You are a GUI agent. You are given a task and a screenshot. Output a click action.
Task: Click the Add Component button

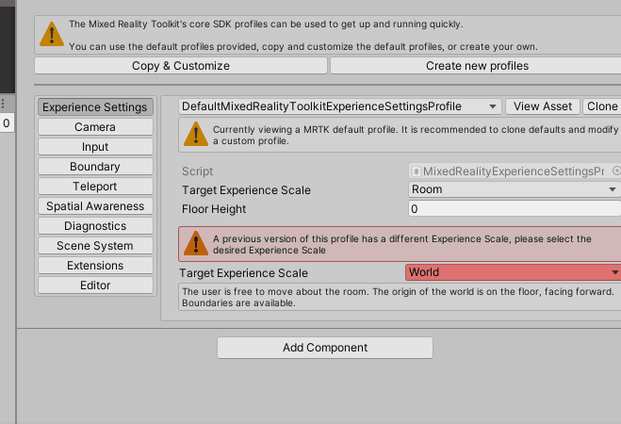point(325,348)
